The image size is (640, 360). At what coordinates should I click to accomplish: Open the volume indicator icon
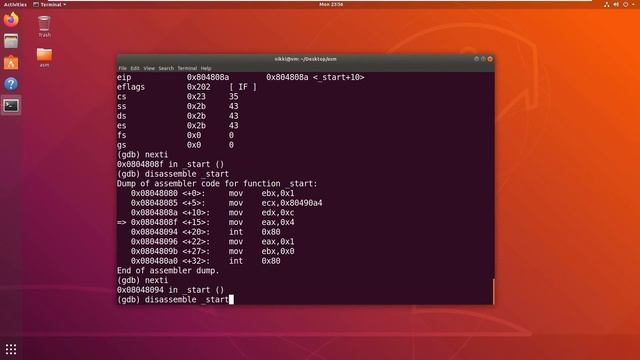pyautogui.click(x=616, y=4)
